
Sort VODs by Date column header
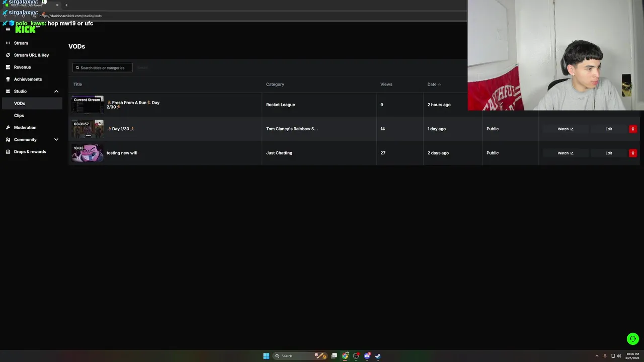pos(434,84)
